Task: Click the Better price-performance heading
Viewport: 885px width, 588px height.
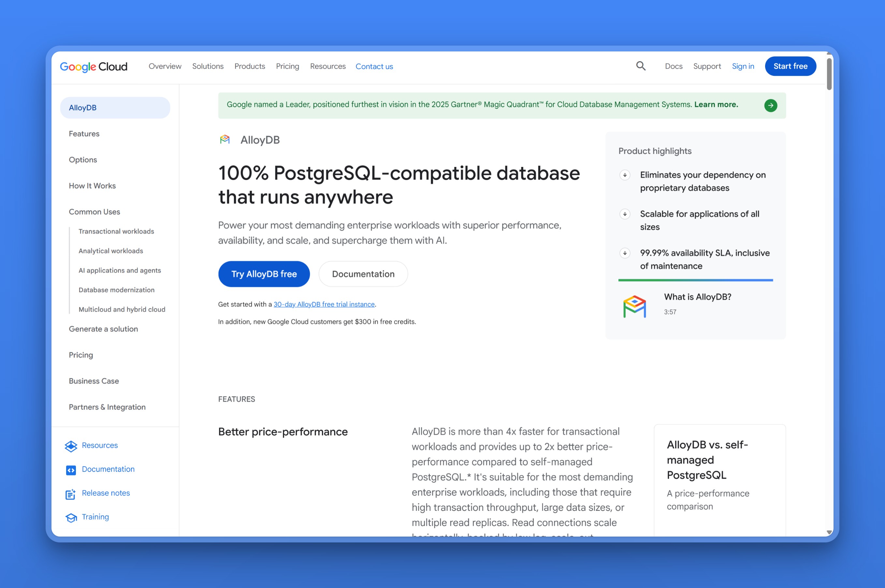Action: 283,432
